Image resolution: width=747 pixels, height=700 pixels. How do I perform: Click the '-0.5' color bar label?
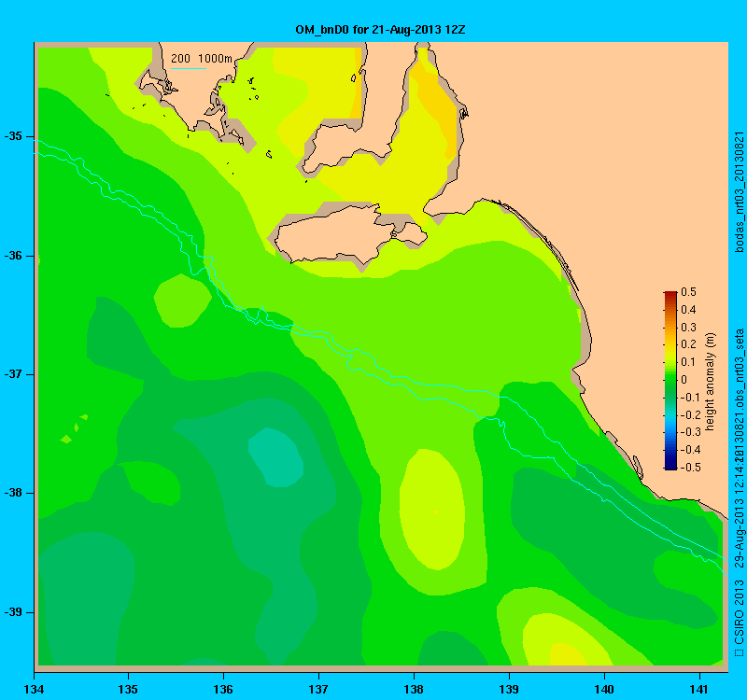pyautogui.click(x=690, y=468)
